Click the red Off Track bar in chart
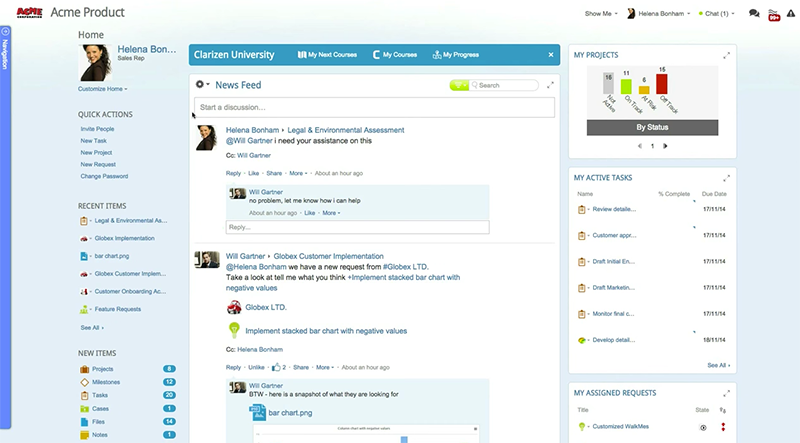The height and width of the screenshot is (443, 800). point(662,84)
